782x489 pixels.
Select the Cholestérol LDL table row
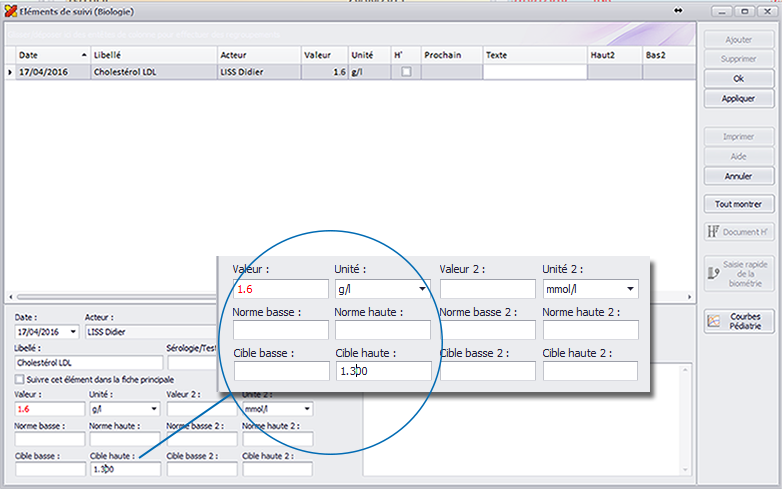point(150,72)
